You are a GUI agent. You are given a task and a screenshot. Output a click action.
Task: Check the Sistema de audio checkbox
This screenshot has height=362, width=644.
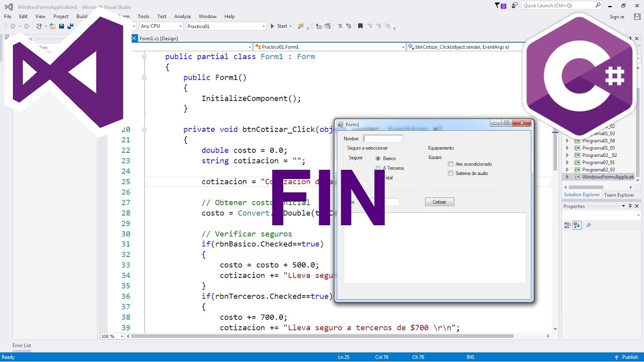coord(451,173)
